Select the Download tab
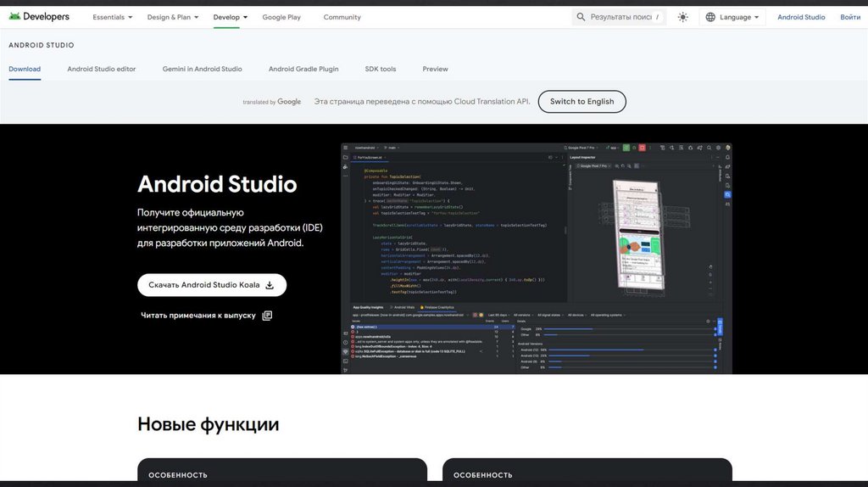868x487 pixels. 25,70
